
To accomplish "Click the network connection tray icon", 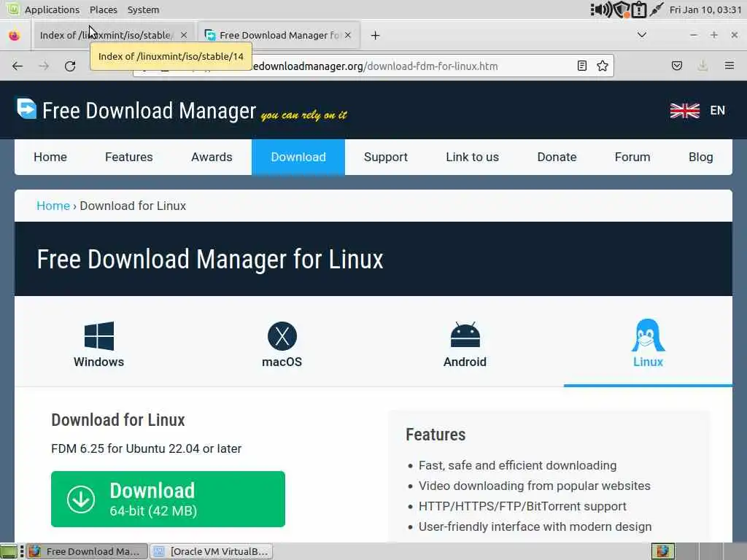I will click(657, 9).
